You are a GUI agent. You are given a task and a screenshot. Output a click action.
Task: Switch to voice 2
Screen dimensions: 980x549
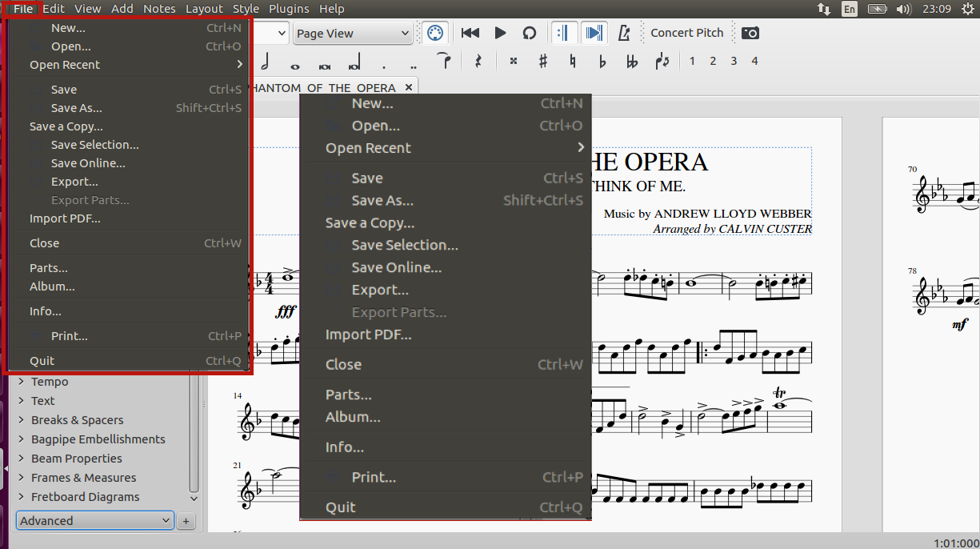(x=713, y=62)
